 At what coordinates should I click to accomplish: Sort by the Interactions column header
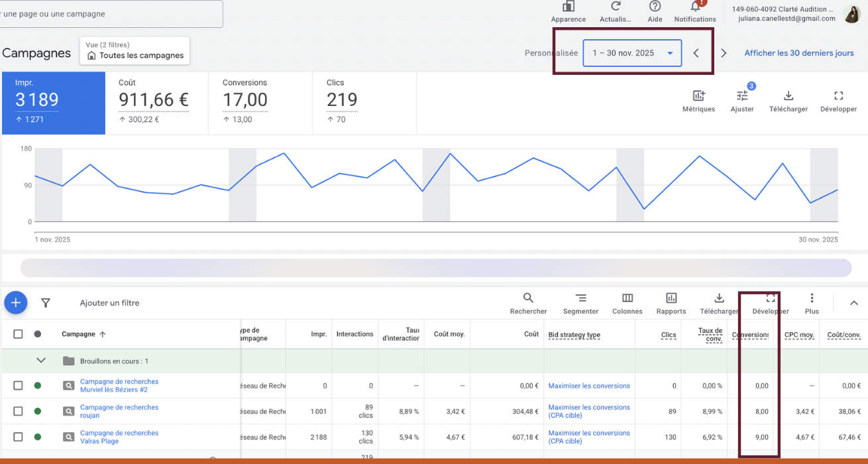pos(354,334)
